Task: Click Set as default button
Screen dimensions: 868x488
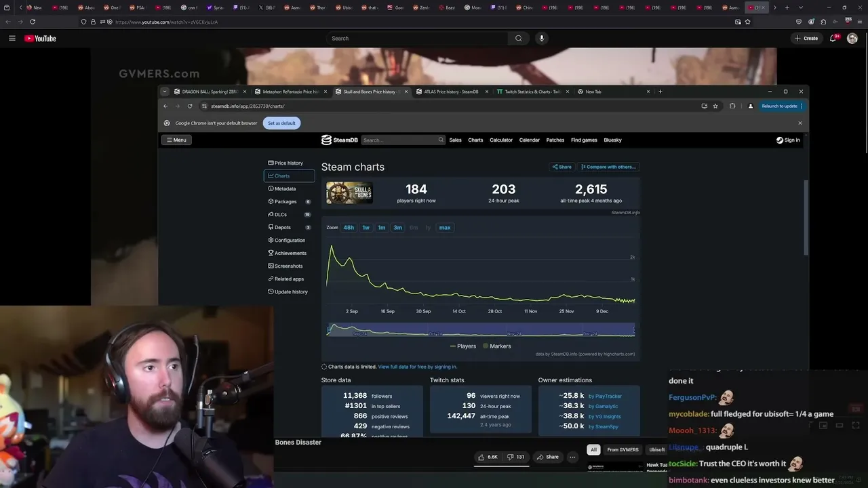Action: 281,123
